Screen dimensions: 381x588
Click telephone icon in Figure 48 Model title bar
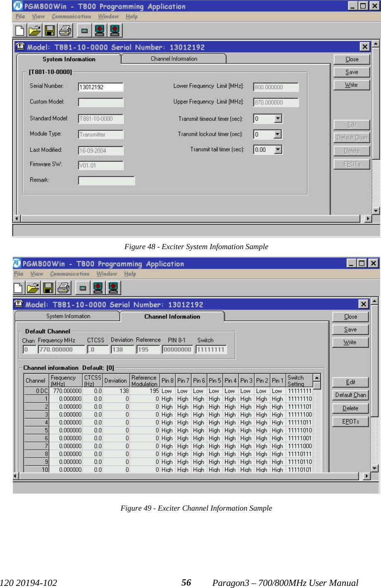point(20,46)
